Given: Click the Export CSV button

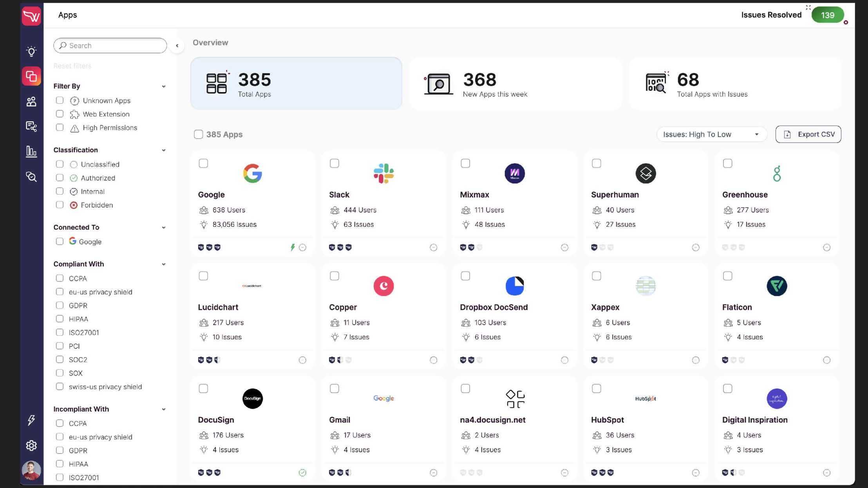Looking at the screenshot, I should point(808,134).
